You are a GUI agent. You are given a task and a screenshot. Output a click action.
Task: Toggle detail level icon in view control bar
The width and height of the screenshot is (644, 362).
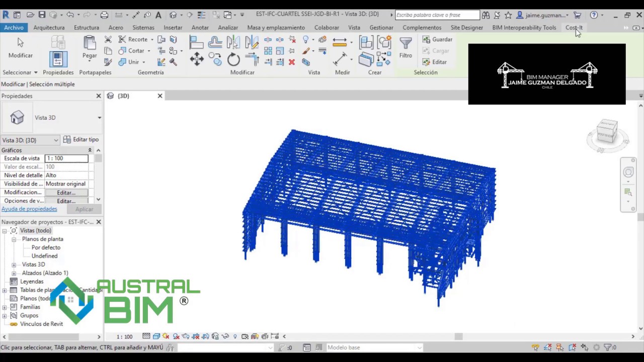[146, 336]
